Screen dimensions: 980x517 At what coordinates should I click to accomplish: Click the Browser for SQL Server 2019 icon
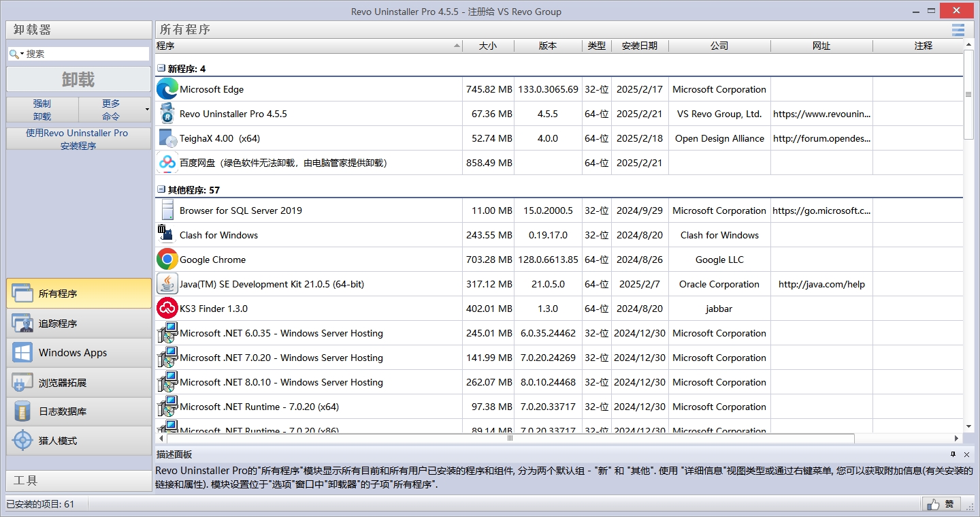pyautogui.click(x=167, y=210)
